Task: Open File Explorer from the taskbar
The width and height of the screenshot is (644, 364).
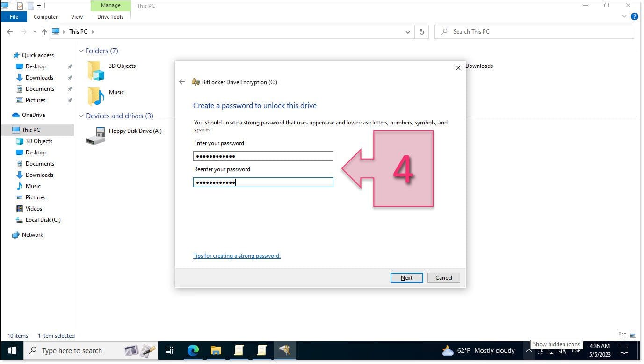Action: [x=216, y=350]
